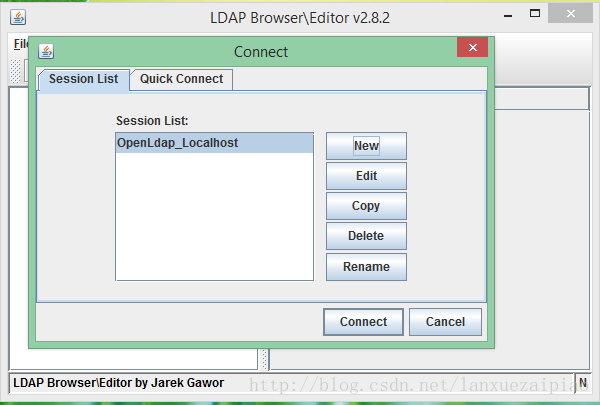Switch to the Quick Connect tab
This screenshot has height=405, width=600.
coord(181,79)
